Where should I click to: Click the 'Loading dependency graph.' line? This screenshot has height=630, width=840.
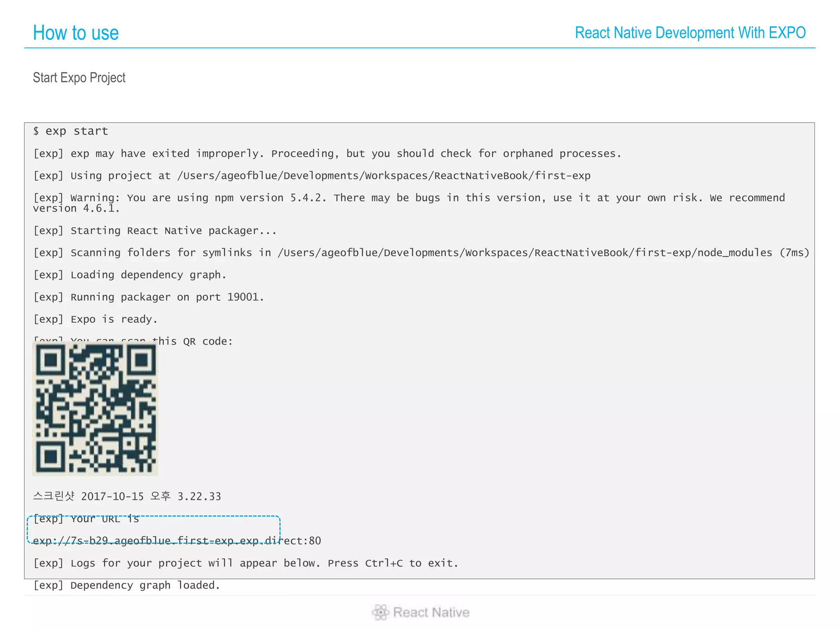(130, 275)
